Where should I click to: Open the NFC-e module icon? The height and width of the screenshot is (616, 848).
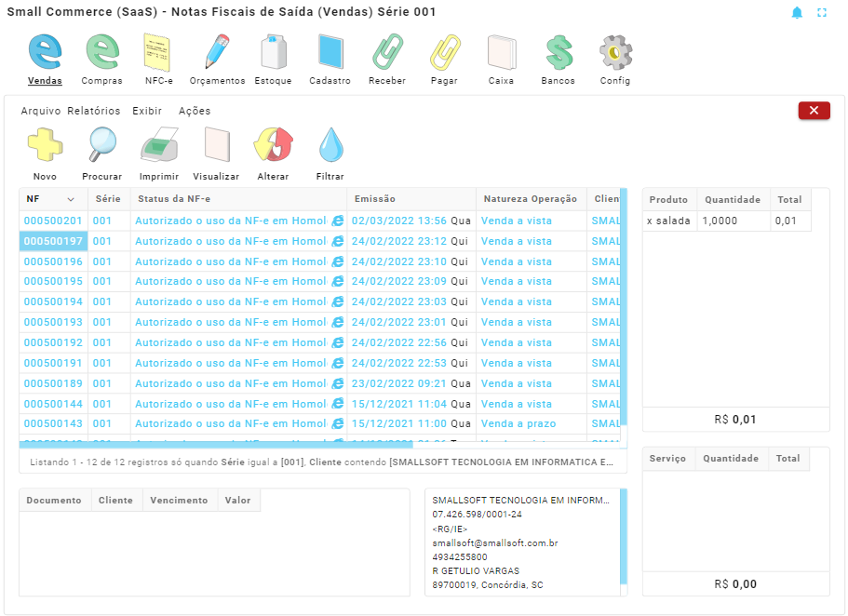tap(159, 53)
